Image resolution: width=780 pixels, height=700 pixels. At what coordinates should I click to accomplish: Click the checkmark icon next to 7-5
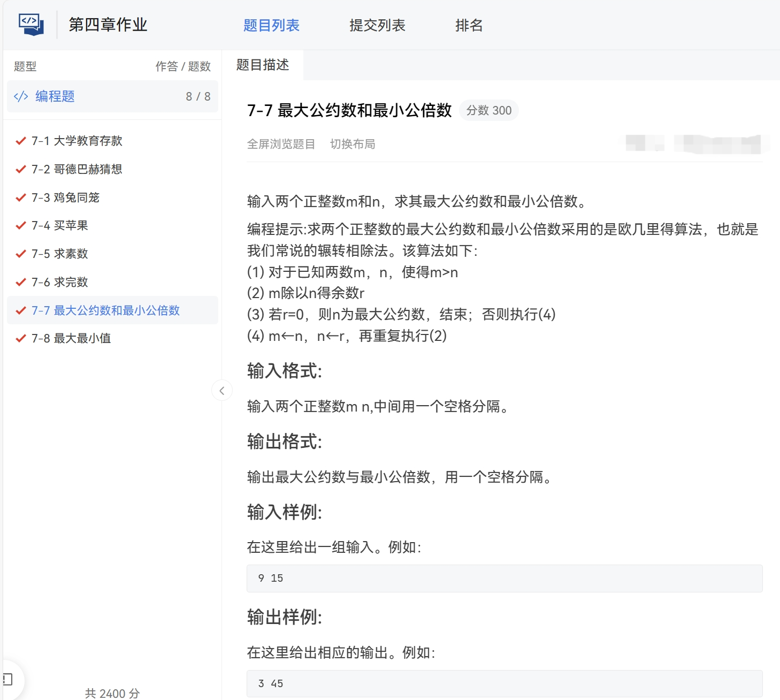pyautogui.click(x=21, y=254)
